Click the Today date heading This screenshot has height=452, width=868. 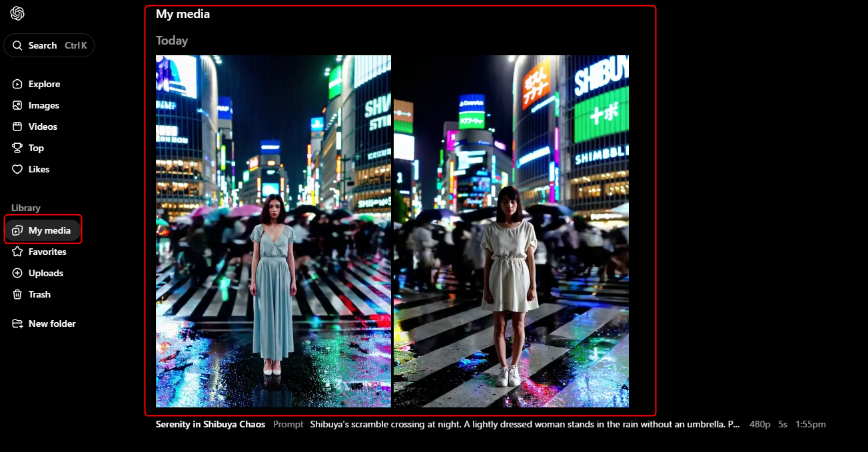click(172, 41)
